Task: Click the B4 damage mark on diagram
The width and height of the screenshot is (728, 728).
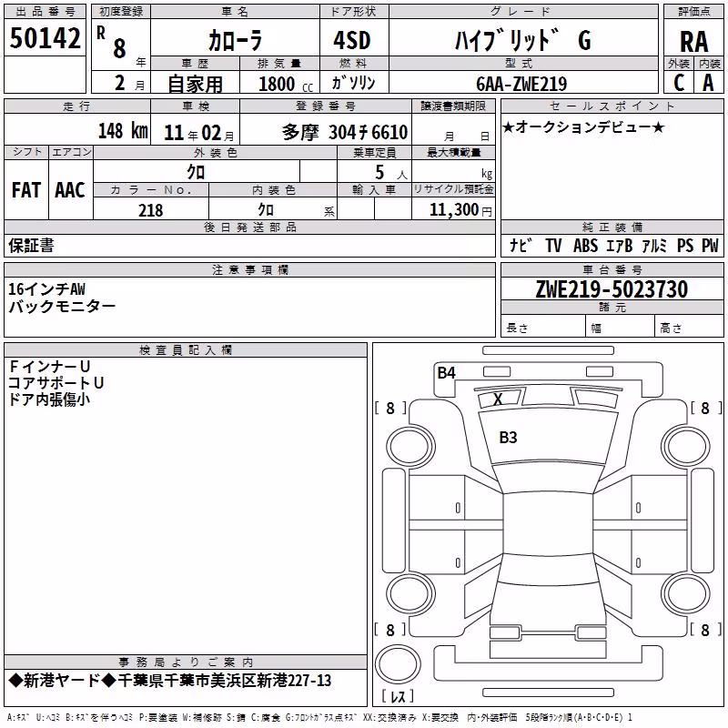Action: pyautogui.click(x=446, y=372)
